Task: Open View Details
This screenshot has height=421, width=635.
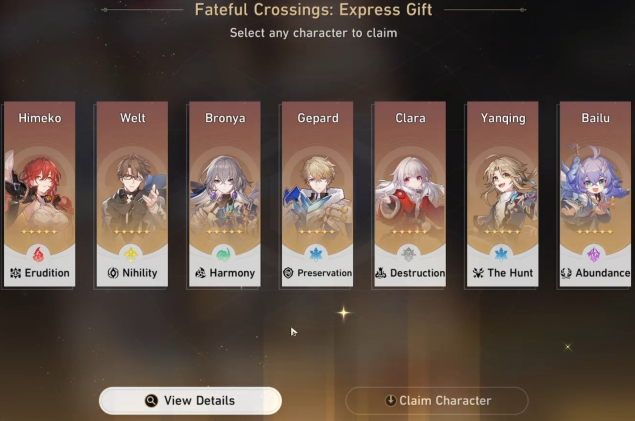Action: click(190, 401)
